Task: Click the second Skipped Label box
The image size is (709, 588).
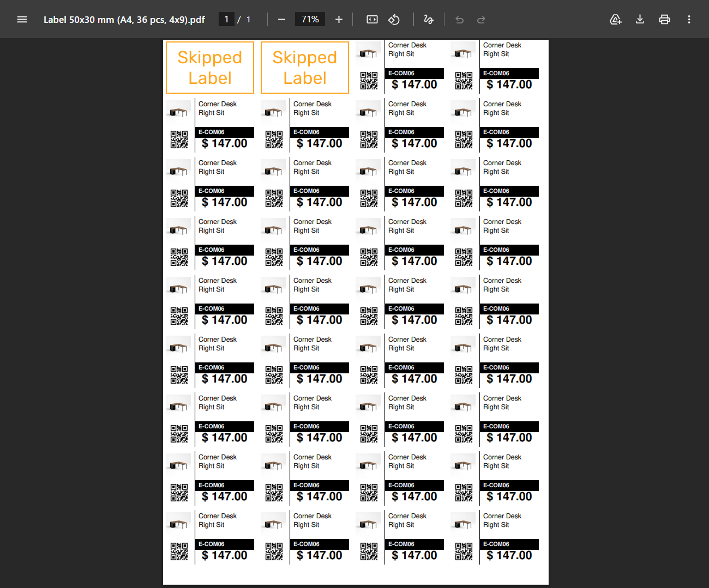Action: (x=305, y=68)
